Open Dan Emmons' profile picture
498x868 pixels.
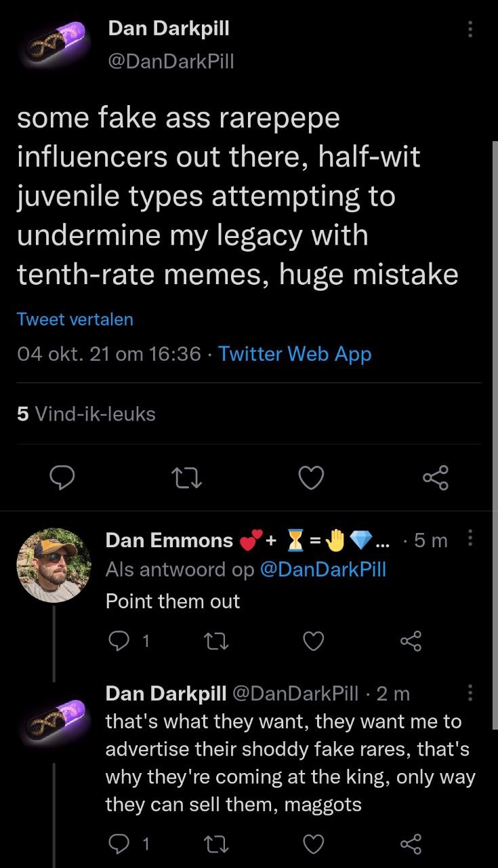point(54,566)
